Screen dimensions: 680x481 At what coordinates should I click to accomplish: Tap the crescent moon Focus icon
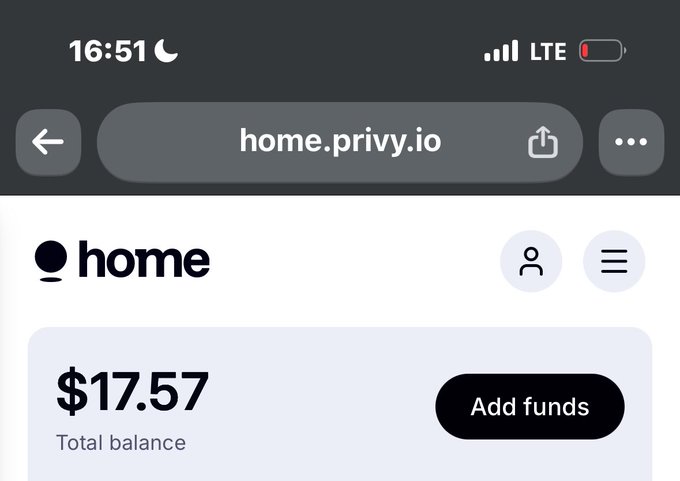pos(166,51)
